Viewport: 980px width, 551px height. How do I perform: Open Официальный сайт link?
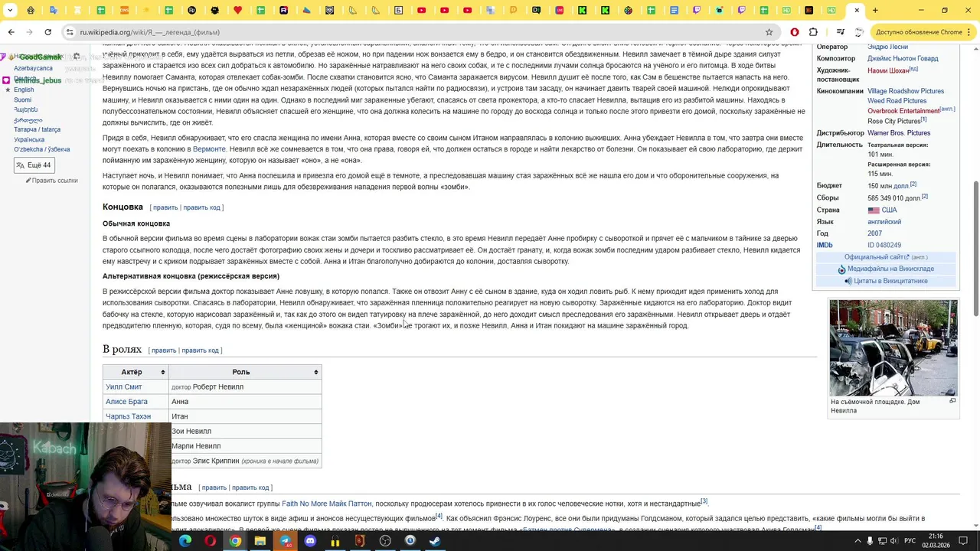click(877, 257)
